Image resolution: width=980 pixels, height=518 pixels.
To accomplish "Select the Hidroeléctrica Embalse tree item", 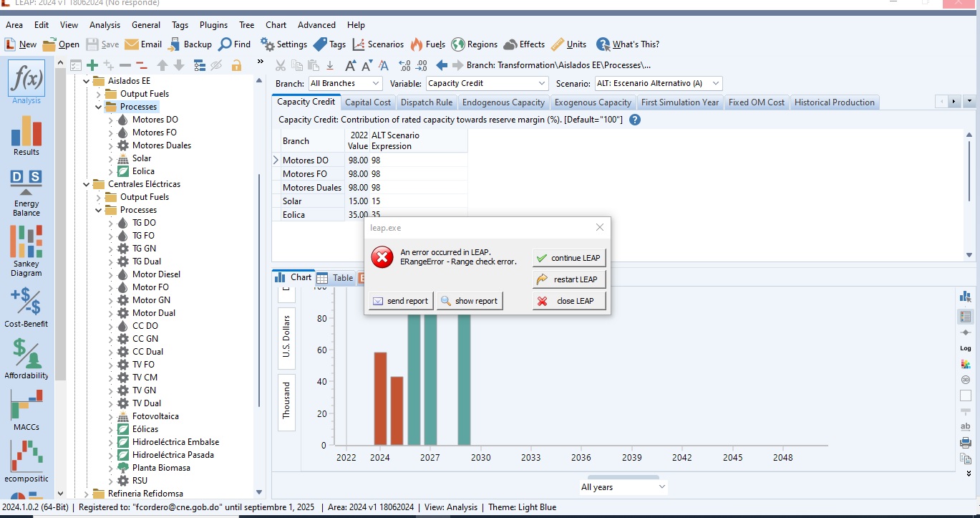I will 175,442.
